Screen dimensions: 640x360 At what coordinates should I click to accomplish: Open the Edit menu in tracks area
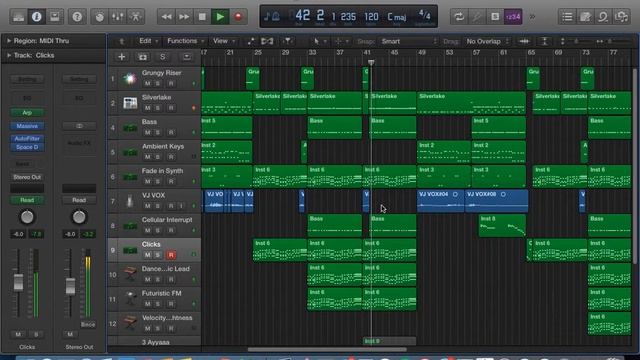click(x=148, y=41)
